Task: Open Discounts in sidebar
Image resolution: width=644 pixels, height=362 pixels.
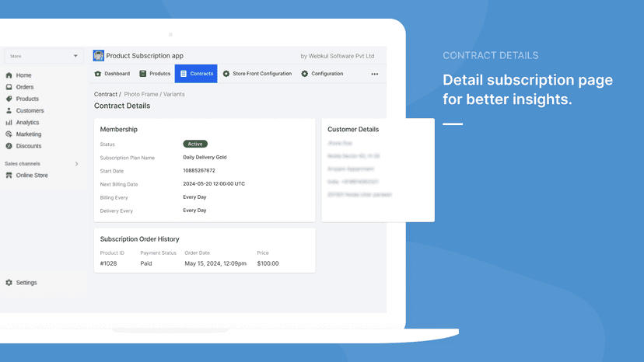Action: click(29, 146)
